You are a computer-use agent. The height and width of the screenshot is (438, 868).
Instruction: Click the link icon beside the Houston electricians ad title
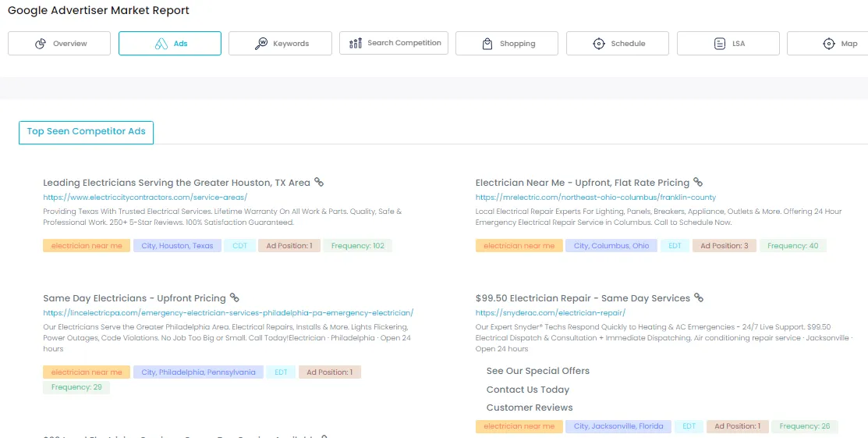[x=319, y=182]
